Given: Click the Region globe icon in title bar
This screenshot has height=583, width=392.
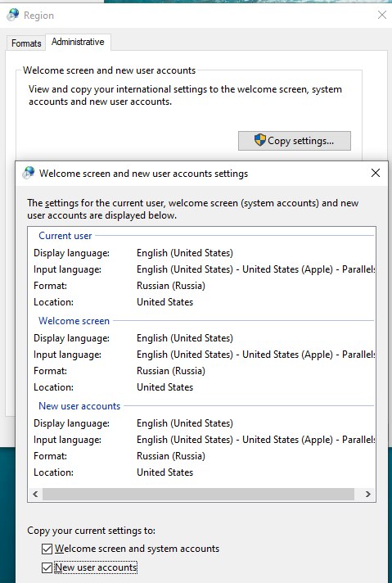Looking at the screenshot, I should (x=12, y=15).
